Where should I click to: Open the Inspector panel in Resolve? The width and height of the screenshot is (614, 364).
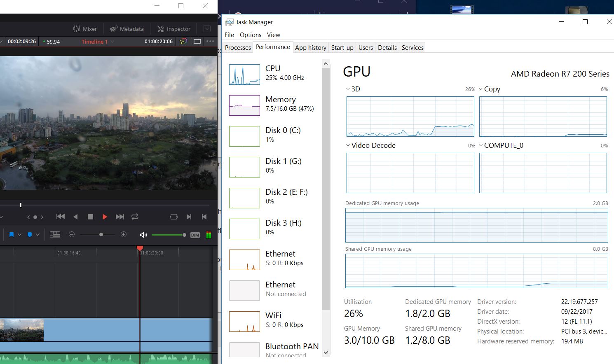173,29
